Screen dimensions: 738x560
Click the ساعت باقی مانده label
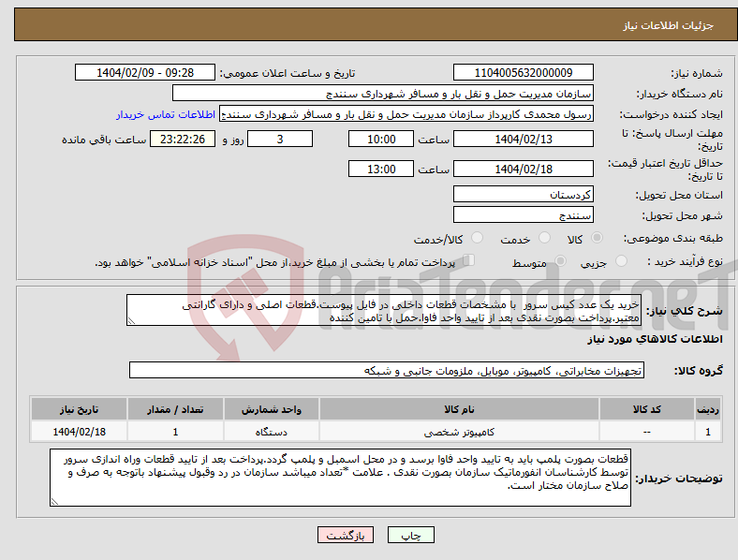pyautogui.click(x=104, y=140)
